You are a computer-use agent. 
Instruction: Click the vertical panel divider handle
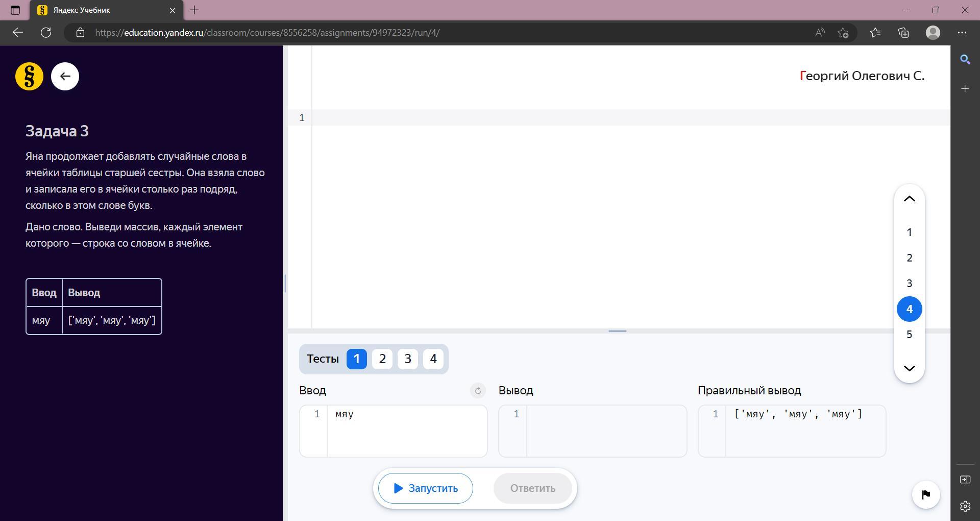coord(285,283)
